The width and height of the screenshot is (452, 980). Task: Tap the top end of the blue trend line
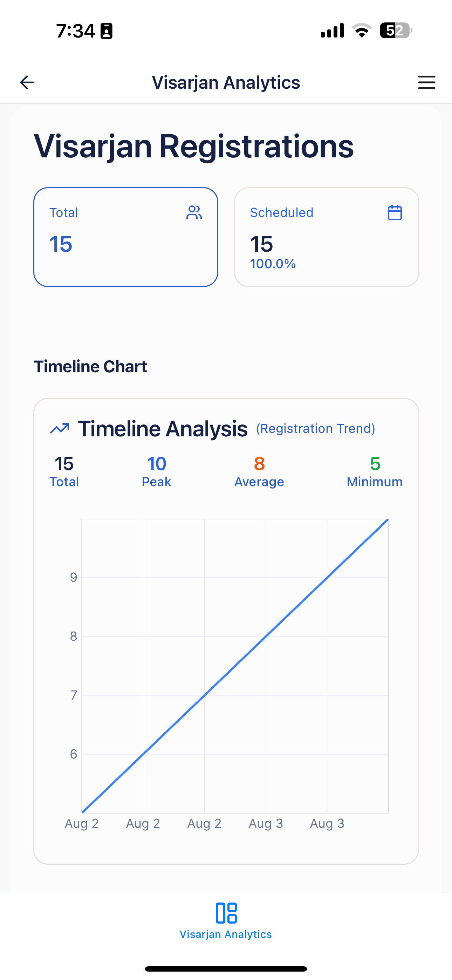(x=387, y=520)
